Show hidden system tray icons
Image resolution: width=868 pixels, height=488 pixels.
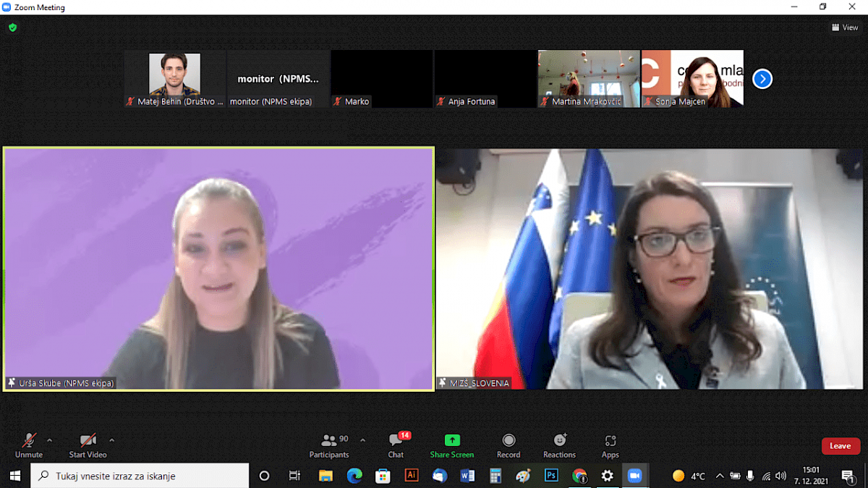(720, 476)
